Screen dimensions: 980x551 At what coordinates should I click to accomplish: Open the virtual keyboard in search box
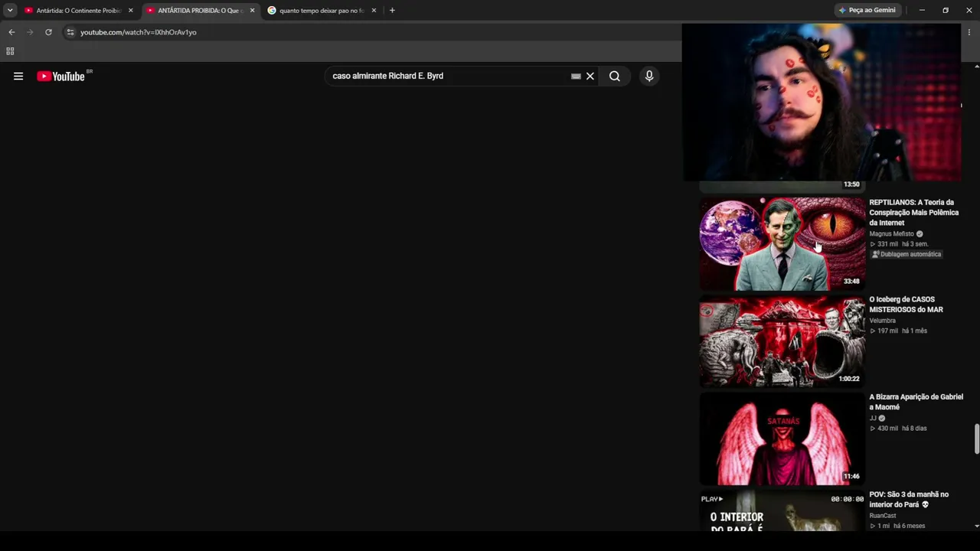coord(576,76)
